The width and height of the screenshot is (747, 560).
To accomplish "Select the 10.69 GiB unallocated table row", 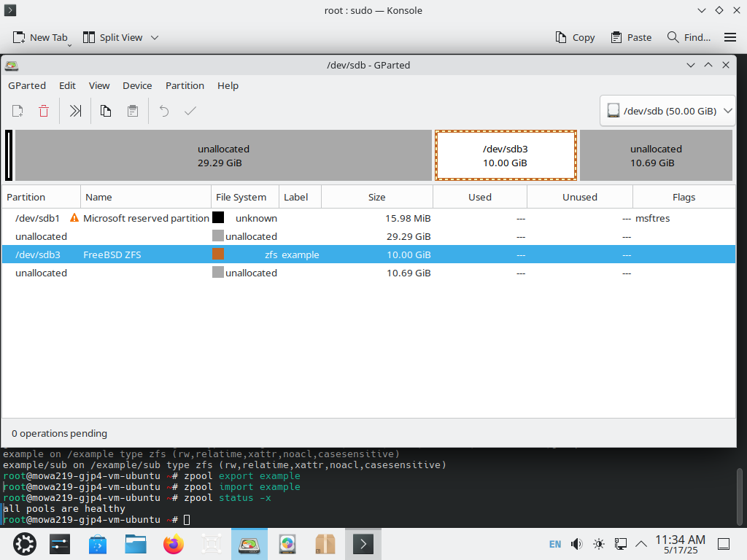I will point(368,273).
